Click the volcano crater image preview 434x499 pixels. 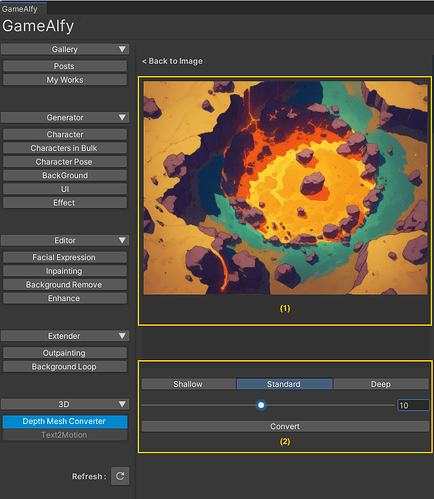click(x=285, y=188)
